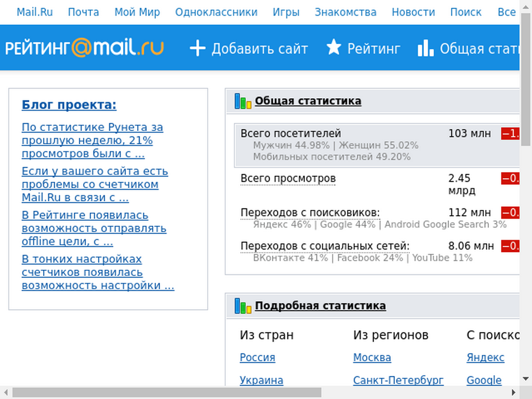Open the Яндекс search engine link
The height and width of the screenshot is (399, 532).
click(x=485, y=357)
